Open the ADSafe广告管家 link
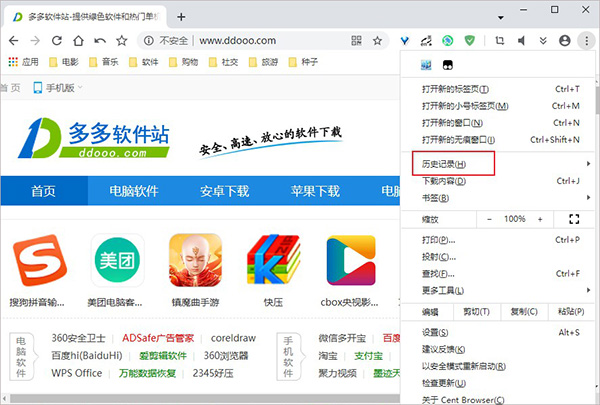This screenshot has height=405, width=600. pos(158,338)
